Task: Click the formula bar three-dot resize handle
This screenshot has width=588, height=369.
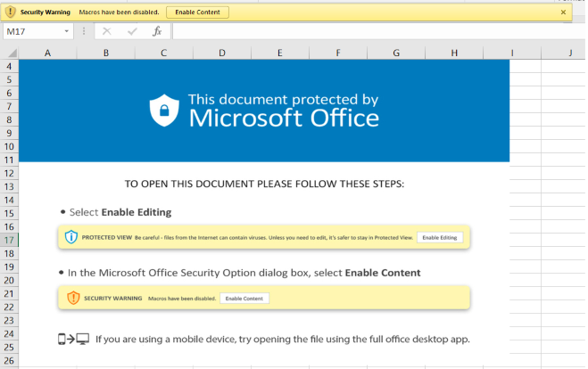Action: [84, 31]
